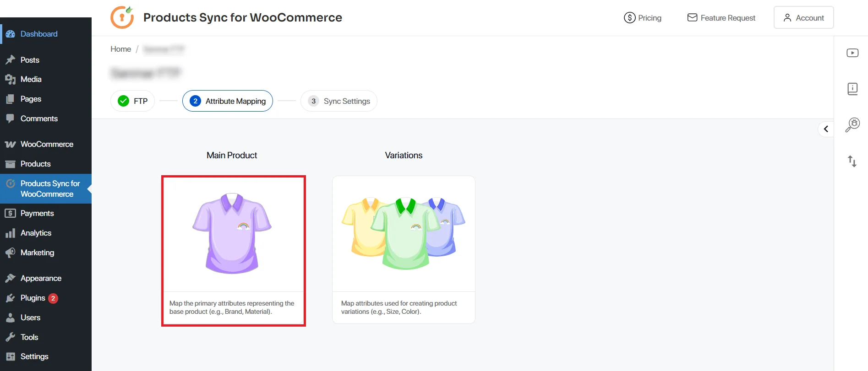
Task: Select the Attribute Mapping step
Action: click(x=228, y=101)
